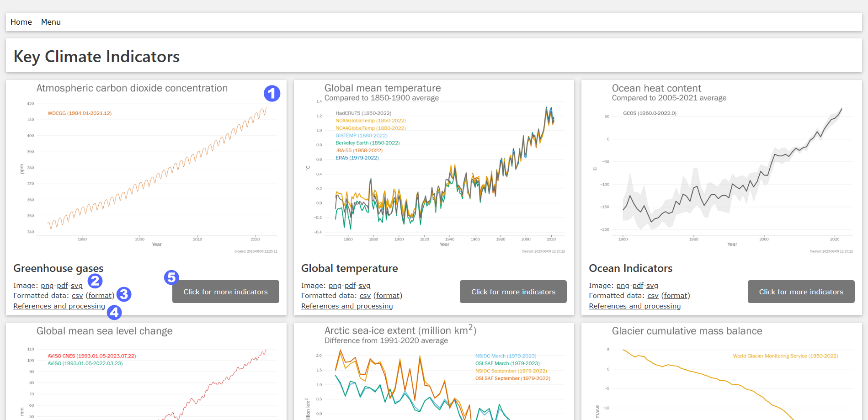Open Ocean Indicators References and processing
The image size is (868, 420).
click(x=634, y=306)
